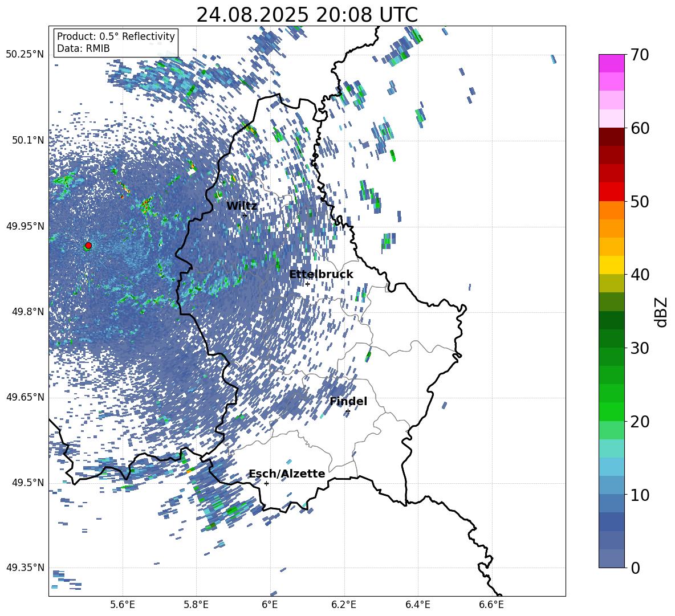Click the 49.35°N latitude label
The image size is (675, 616).
click(25, 568)
